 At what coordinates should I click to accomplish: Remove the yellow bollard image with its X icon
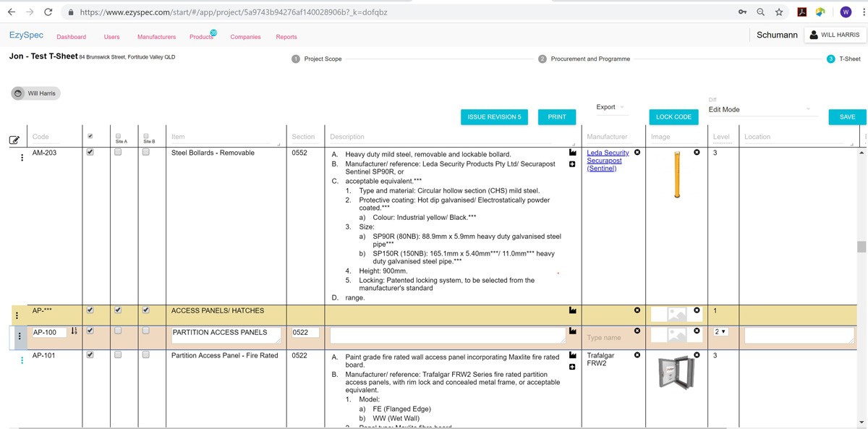click(697, 153)
